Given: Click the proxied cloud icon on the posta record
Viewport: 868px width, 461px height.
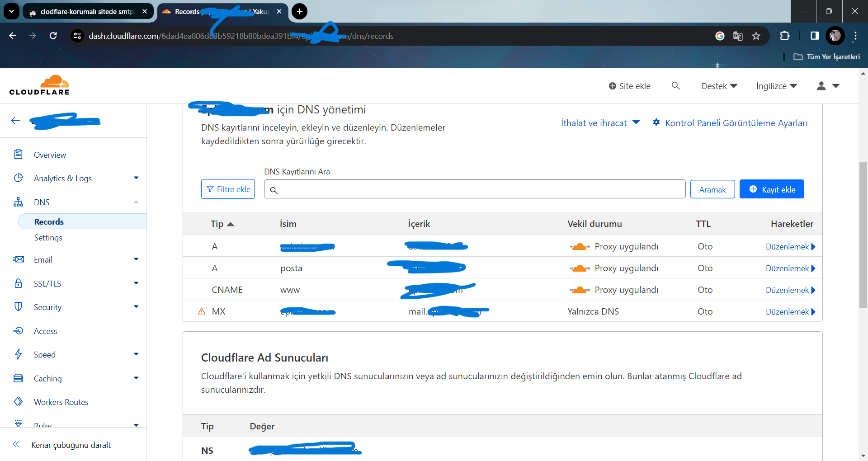Looking at the screenshot, I should (580, 268).
